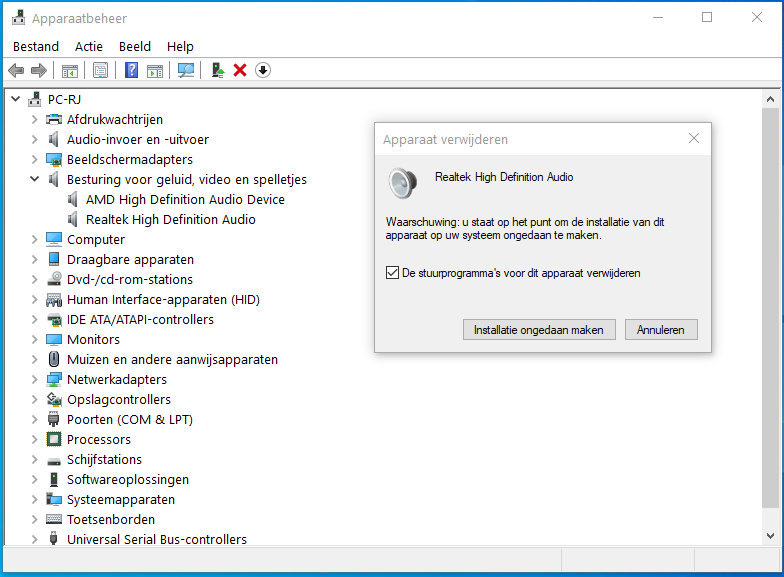Open the Properties toolbar icon
This screenshot has height=577, width=784.
tap(100, 70)
